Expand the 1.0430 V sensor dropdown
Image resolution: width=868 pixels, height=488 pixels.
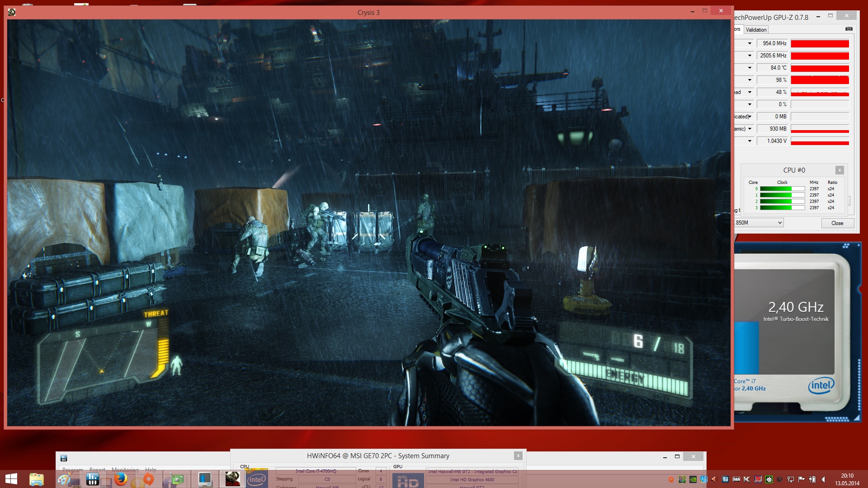[750, 141]
